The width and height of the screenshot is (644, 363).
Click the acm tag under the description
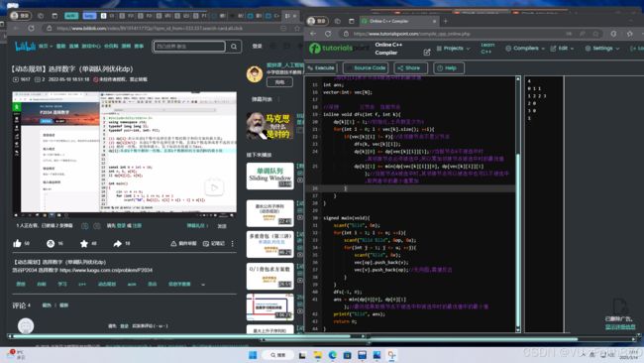[x=132, y=284]
